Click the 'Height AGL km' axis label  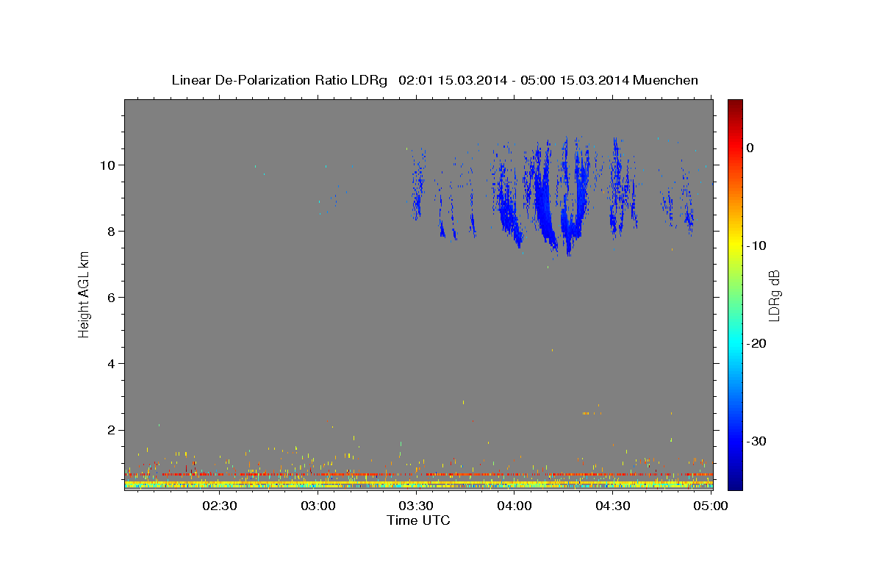[x=85, y=294]
